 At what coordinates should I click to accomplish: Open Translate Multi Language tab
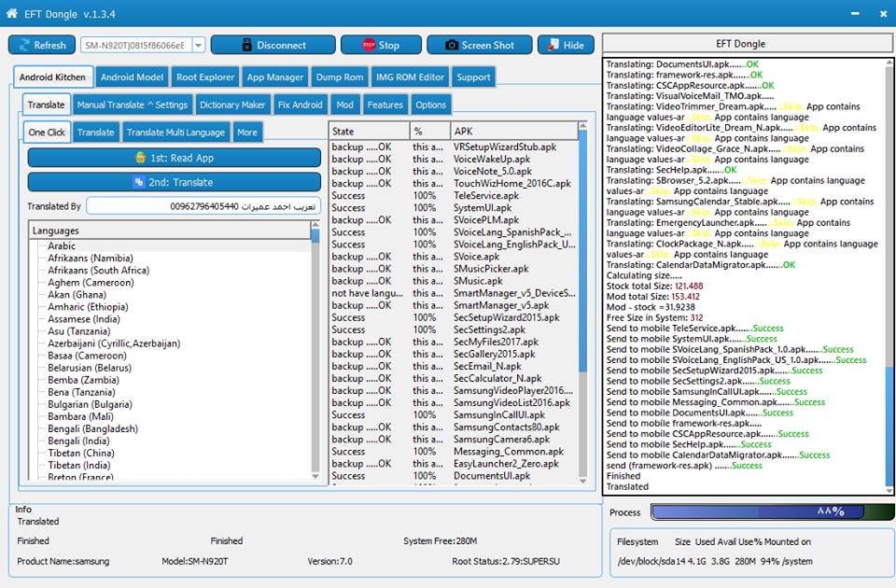pyautogui.click(x=175, y=133)
